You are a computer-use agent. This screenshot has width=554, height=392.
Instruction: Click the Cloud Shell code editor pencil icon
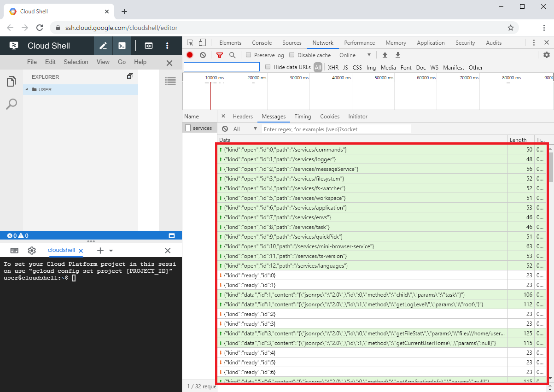click(103, 46)
